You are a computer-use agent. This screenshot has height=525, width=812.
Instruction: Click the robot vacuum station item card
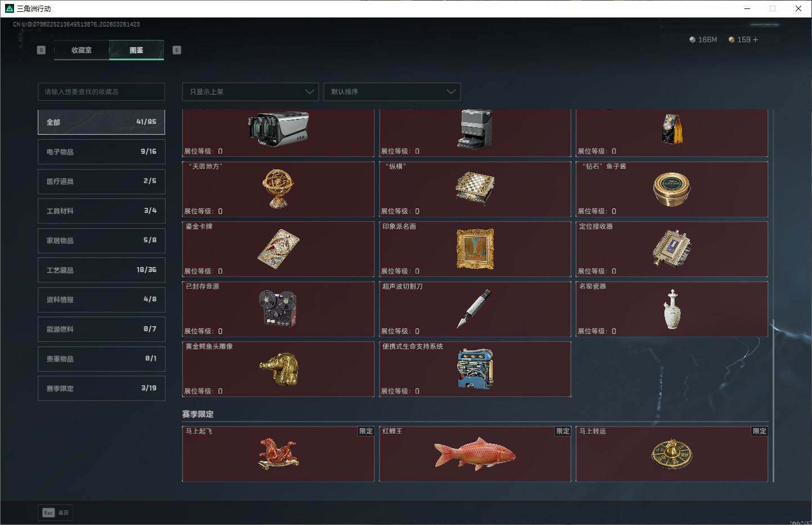pyautogui.click(x=475, y=133)
